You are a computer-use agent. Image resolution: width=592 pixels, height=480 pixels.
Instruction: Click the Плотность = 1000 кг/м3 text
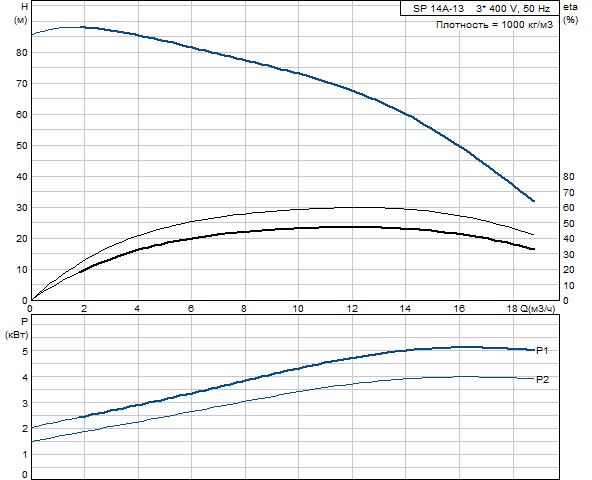(494, 25)
